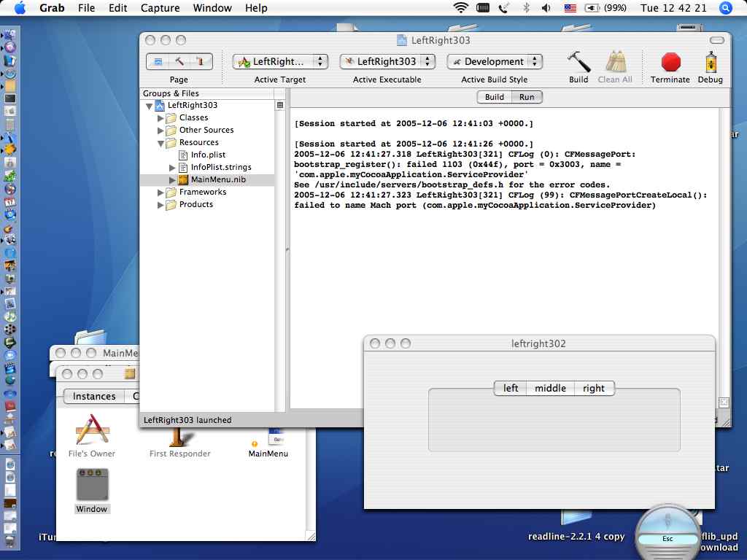Switch to the Run log tab

527,97
